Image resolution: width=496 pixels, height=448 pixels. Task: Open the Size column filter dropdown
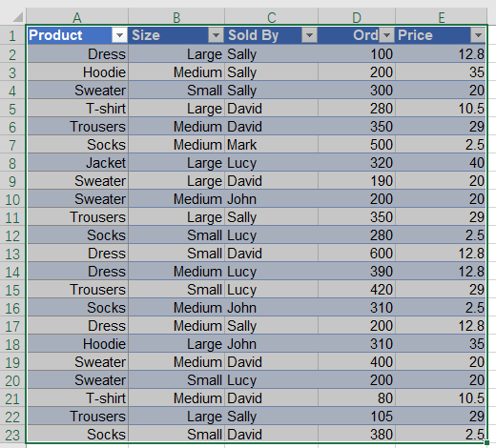coord(216,35)
